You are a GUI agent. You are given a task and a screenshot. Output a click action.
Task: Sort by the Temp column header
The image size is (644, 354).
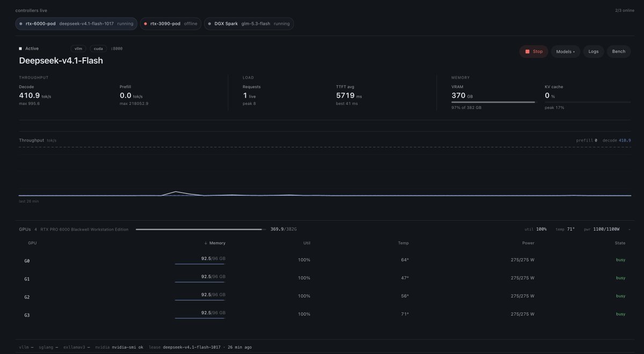coord(403,244)
